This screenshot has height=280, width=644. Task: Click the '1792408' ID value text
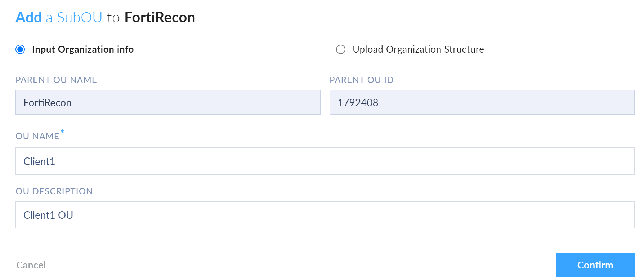tap(358, 103)
